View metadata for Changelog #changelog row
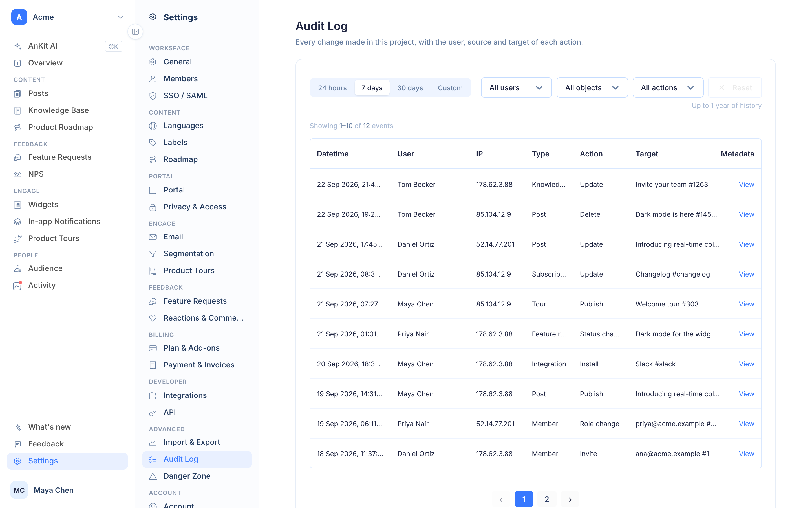Screen dimensions: 812x508 tap(746, 274)
